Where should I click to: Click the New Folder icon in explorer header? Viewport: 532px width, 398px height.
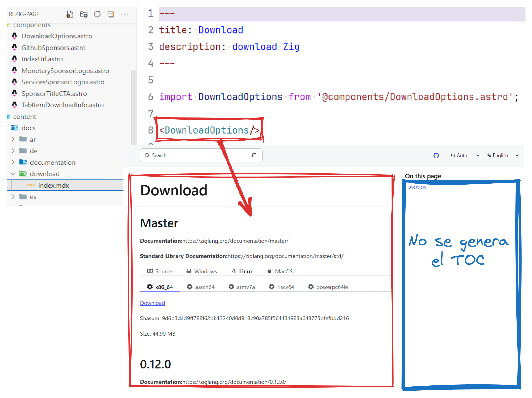click(84, 14)
